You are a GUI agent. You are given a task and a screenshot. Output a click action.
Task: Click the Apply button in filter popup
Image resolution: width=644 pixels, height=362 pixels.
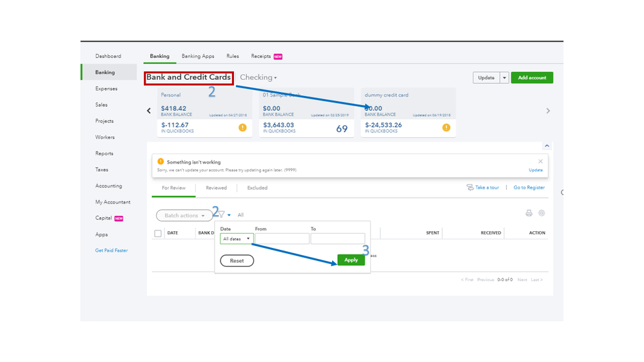pos(351,260)
